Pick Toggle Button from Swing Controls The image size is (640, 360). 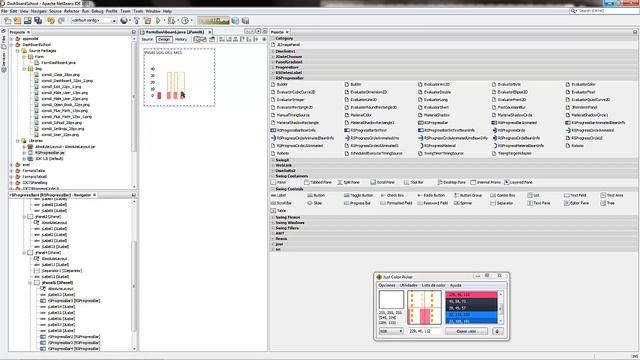[358, 196]
